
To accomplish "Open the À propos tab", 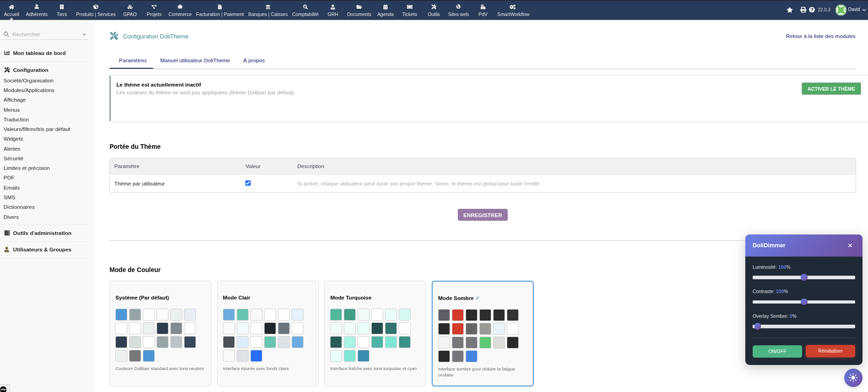I will click(x=254, y=60).
